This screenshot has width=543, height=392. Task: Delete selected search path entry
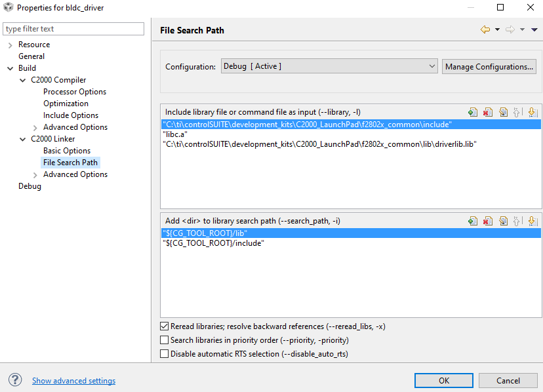488,221
